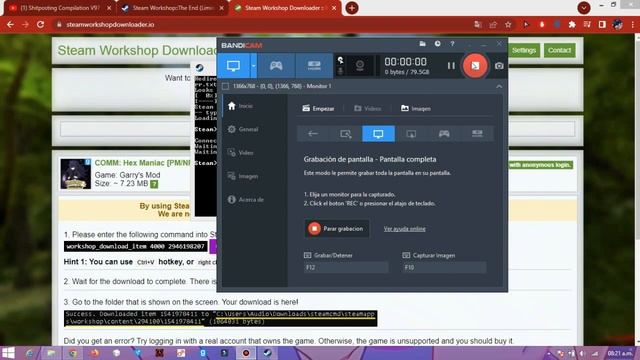Open a new browser tab

pos(351,8)
